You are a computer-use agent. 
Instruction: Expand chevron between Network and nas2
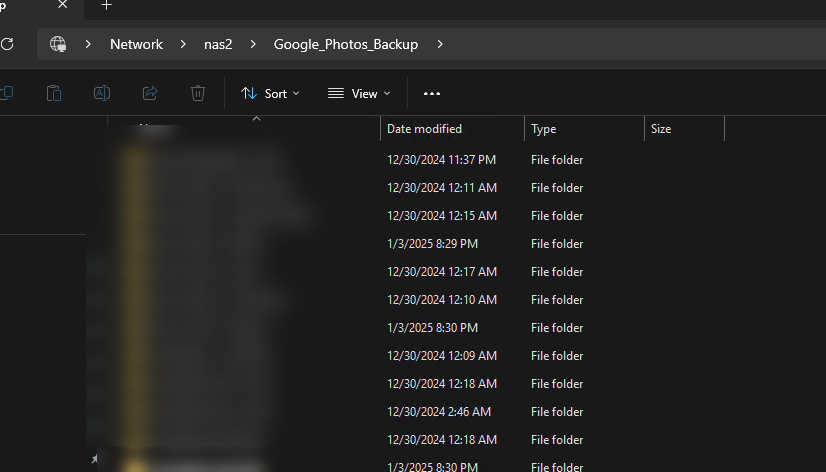183,44
